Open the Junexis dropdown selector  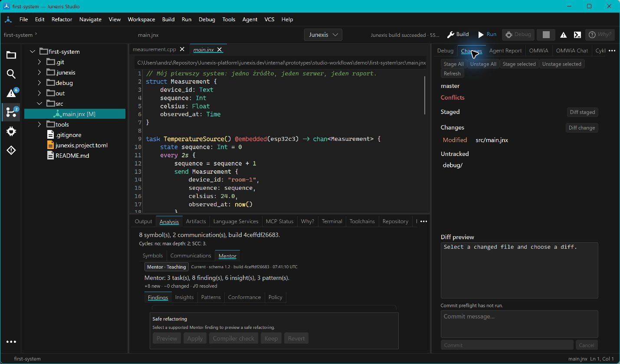point(323,35)
